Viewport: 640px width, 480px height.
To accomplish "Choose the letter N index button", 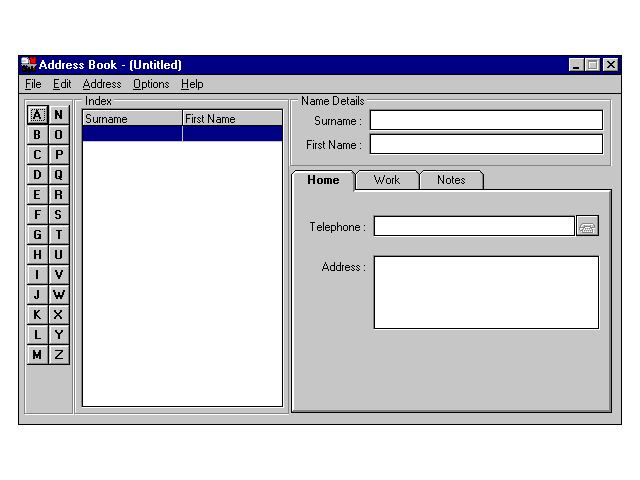I will 59,115.
